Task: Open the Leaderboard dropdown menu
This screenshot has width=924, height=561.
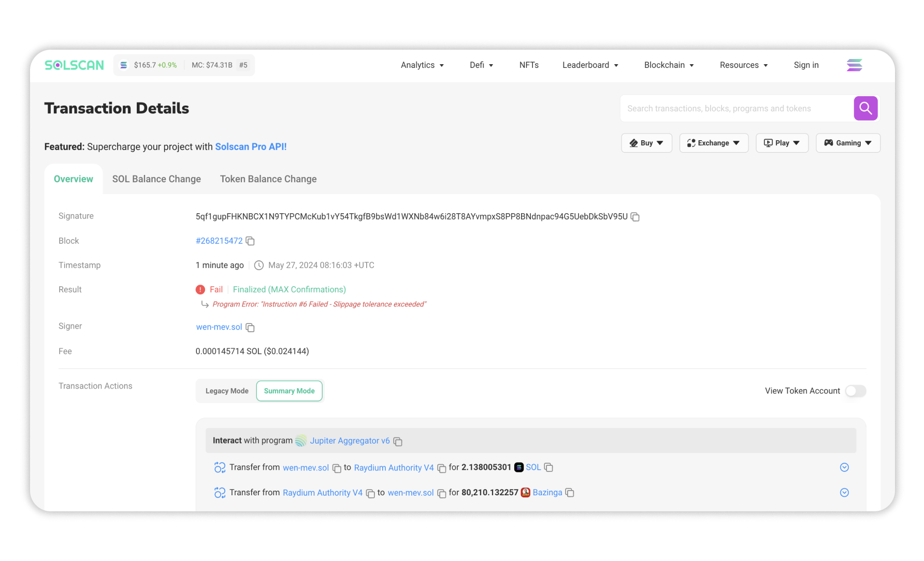Action: pos(590,65)
